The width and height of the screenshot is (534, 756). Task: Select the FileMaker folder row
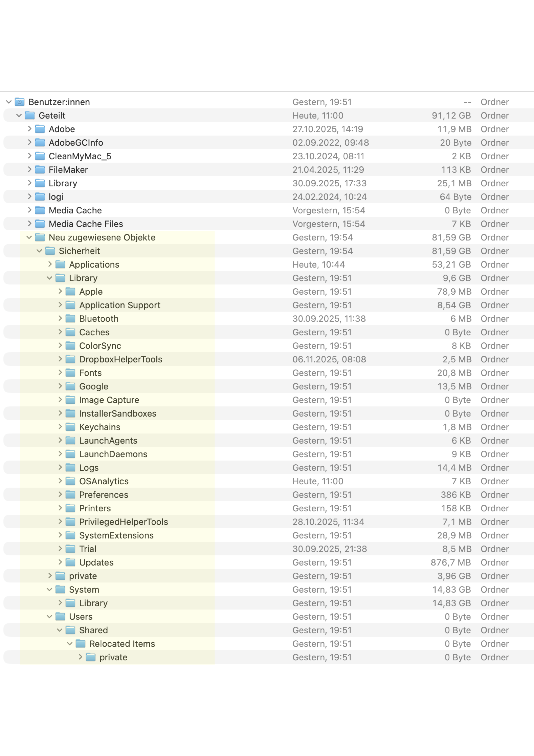68,170
